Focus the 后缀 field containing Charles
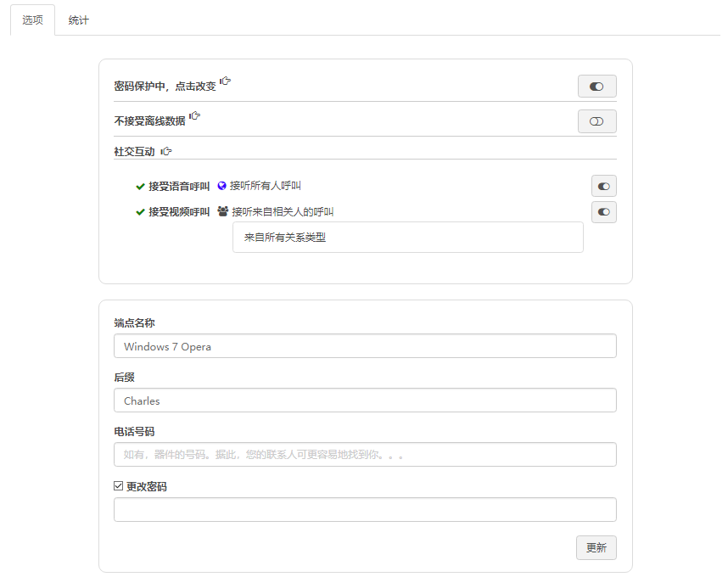The height and width of the screenshot is (577, 728). click(x=365, y=401)
